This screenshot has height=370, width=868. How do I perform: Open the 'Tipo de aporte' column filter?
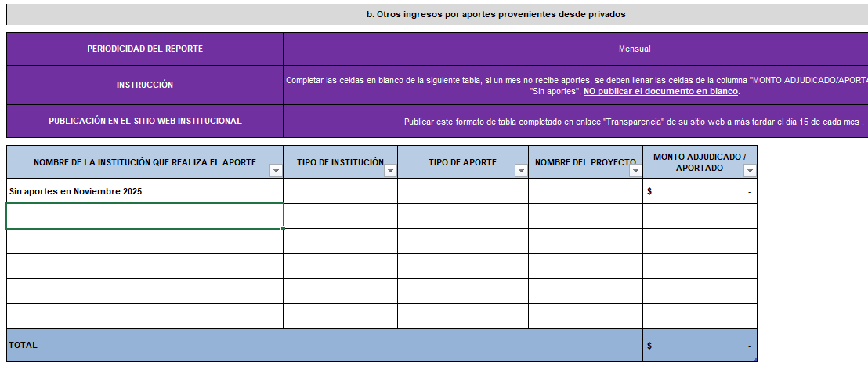pyautogui.click(x=520, y=170)
